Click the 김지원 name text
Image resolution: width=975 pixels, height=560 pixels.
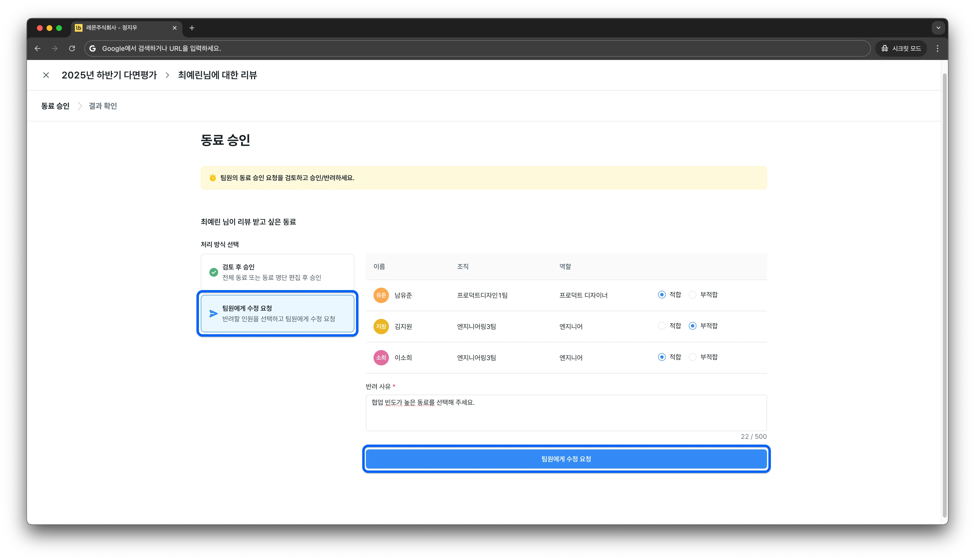tap(403, 326)
